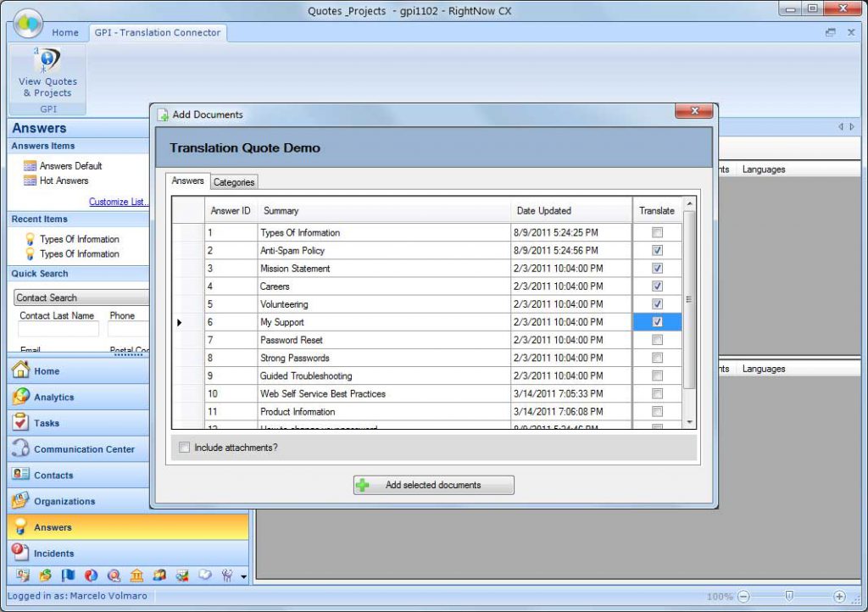Open Analytics in the navigation pane
Image resolution: width=868 pixels, height=612 pixels.
53,398
